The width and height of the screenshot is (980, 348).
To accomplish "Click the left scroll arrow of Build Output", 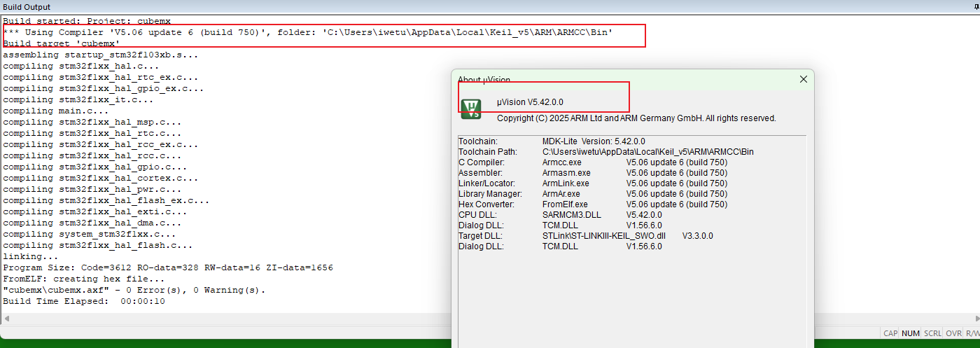I will 5,319.
